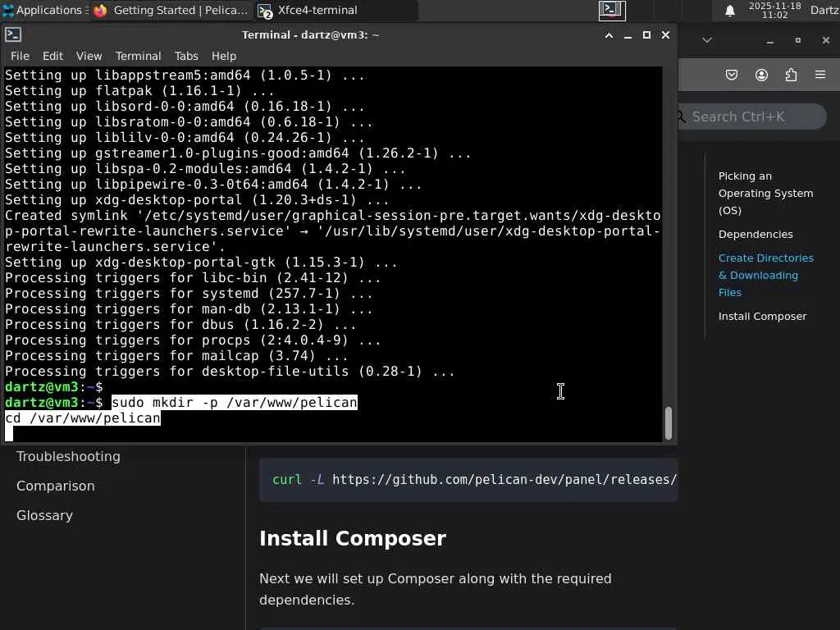Click the terminal launcher icon in the top panel

pyautogui.click(x=612, y=10)
